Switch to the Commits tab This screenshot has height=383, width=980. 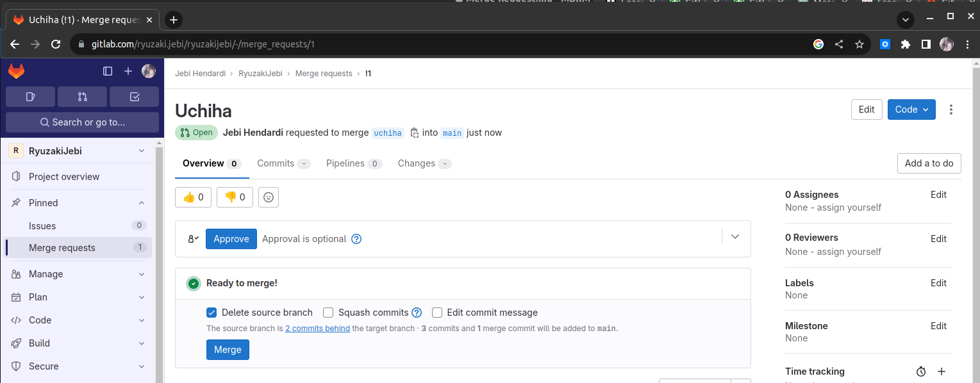pyautogui.click(x=276, y=163)
